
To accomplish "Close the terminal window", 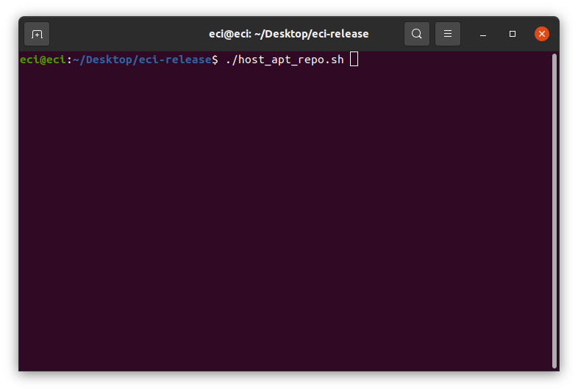I will 541,34.
